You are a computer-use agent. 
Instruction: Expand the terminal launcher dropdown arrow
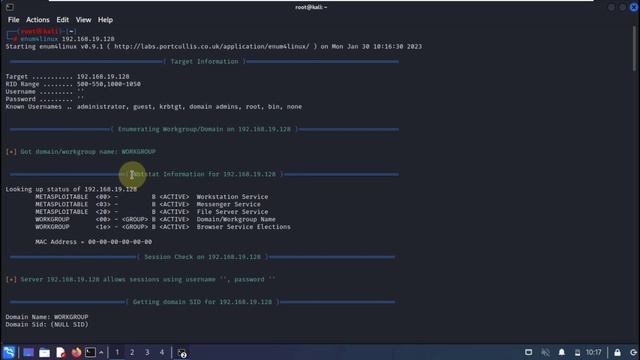pyautogui.click(x=101, y=352)
